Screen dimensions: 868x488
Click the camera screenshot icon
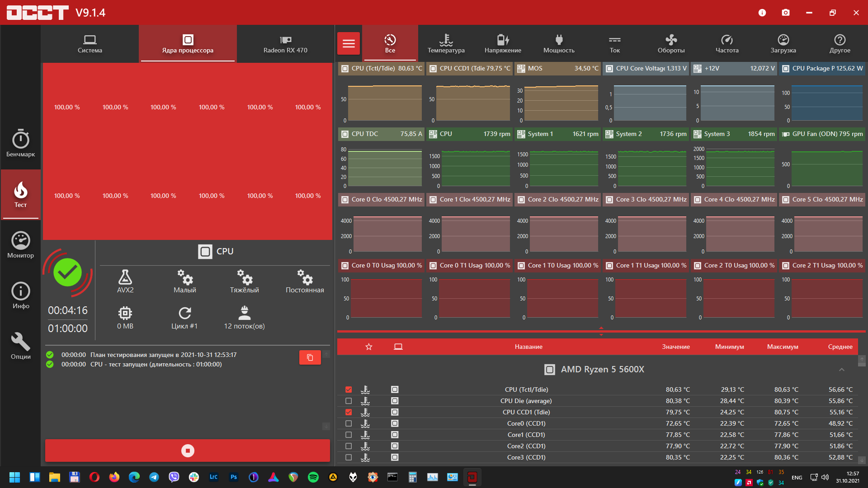coord(786,13)
